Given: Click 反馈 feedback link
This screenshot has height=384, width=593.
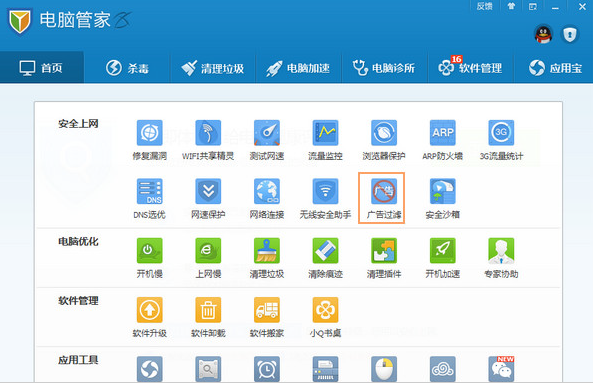Looking at the screenshot, I should [x=484, y=6].
